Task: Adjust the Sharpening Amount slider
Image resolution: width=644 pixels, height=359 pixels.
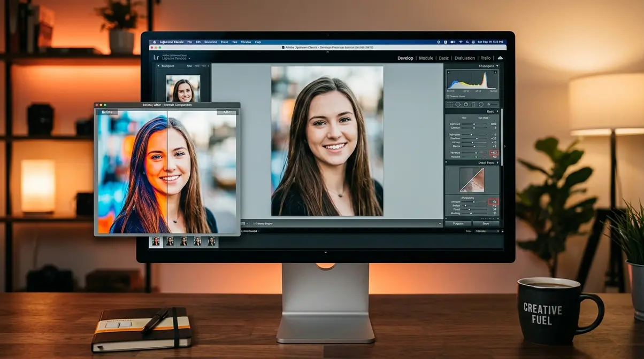Action: pos(474,202)
